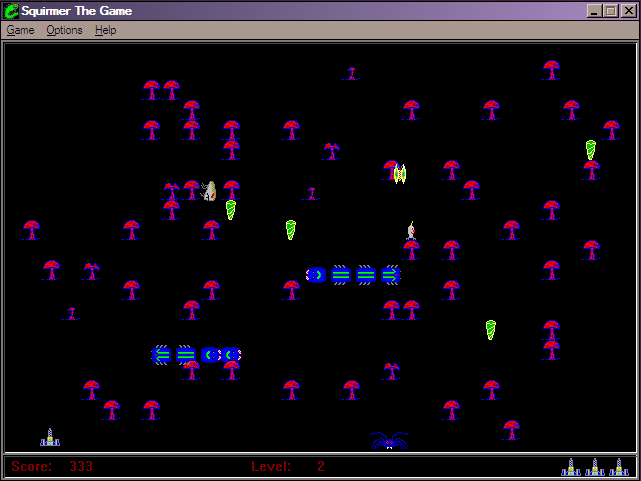The width and height of the screenshot is (641, 481).
Task: Click upper centipede body segment behind the arrow head
Action: [366, 275]
